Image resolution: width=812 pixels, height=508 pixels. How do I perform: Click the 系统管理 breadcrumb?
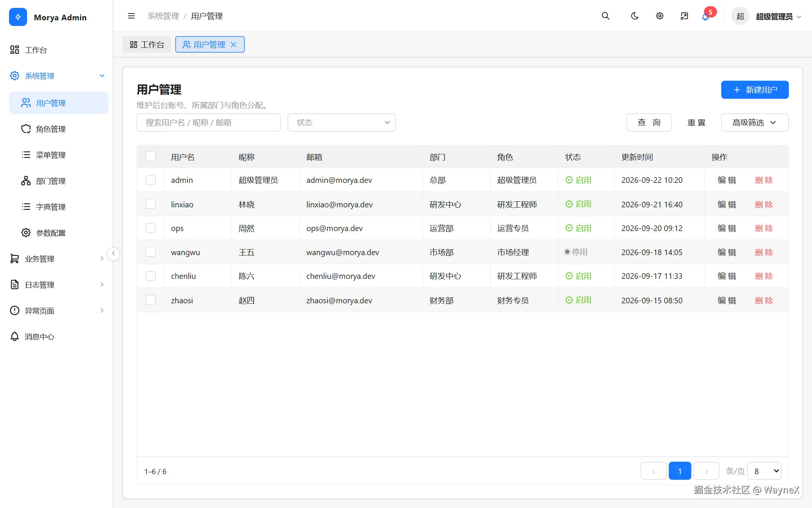[x=163, y=16]
